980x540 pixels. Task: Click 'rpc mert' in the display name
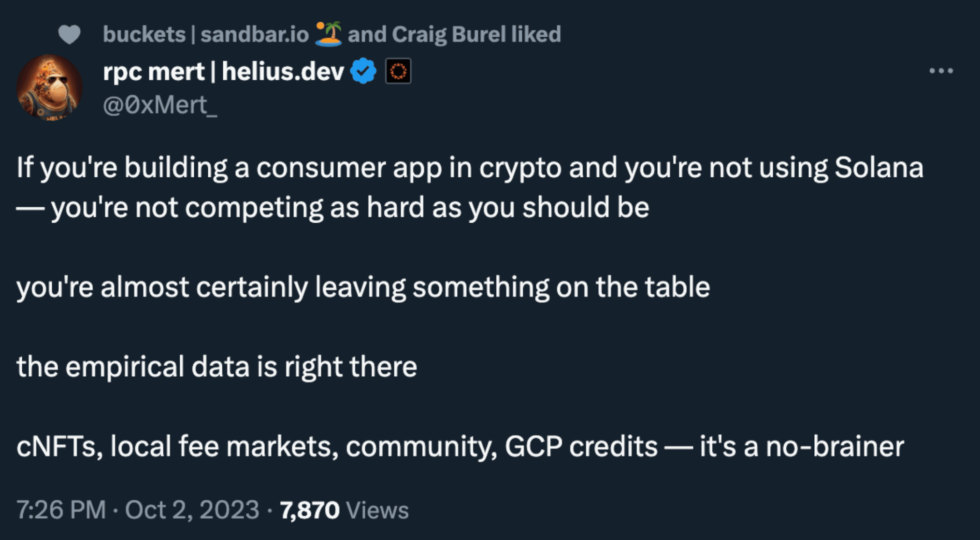pyautogui.click(x=154, y=72)
